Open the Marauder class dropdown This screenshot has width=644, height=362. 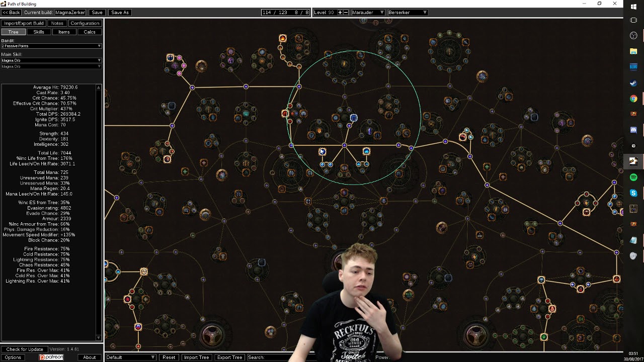pyautogui.click(x=368, y=12)
